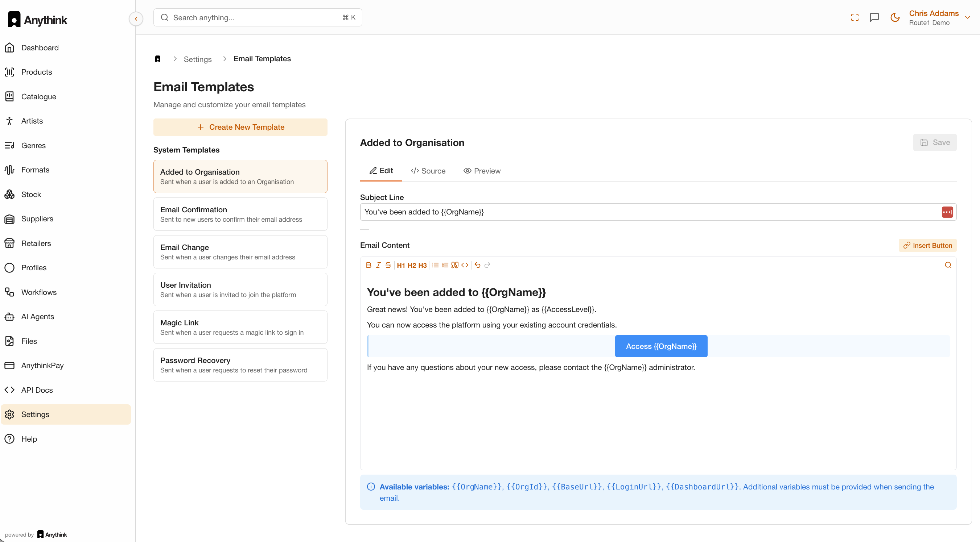Toggle fullscreen mode in the top bar
This screenshot has width=980, height=542.
click(855, 17)
